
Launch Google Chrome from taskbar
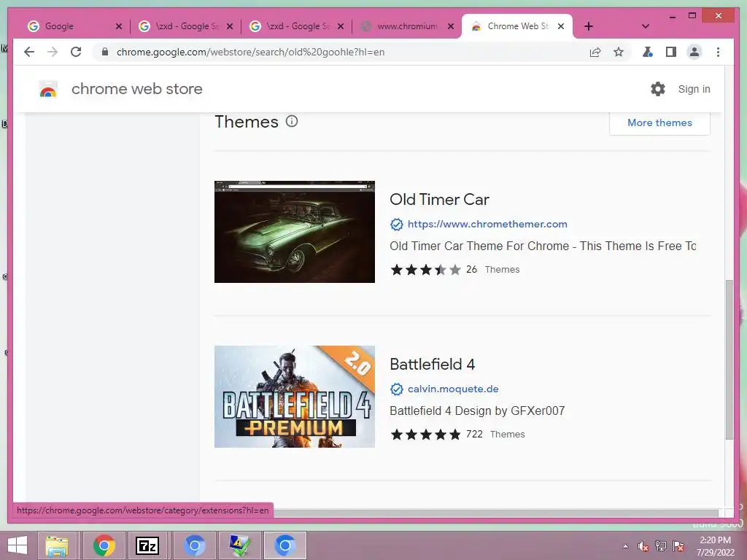(104, 545)
